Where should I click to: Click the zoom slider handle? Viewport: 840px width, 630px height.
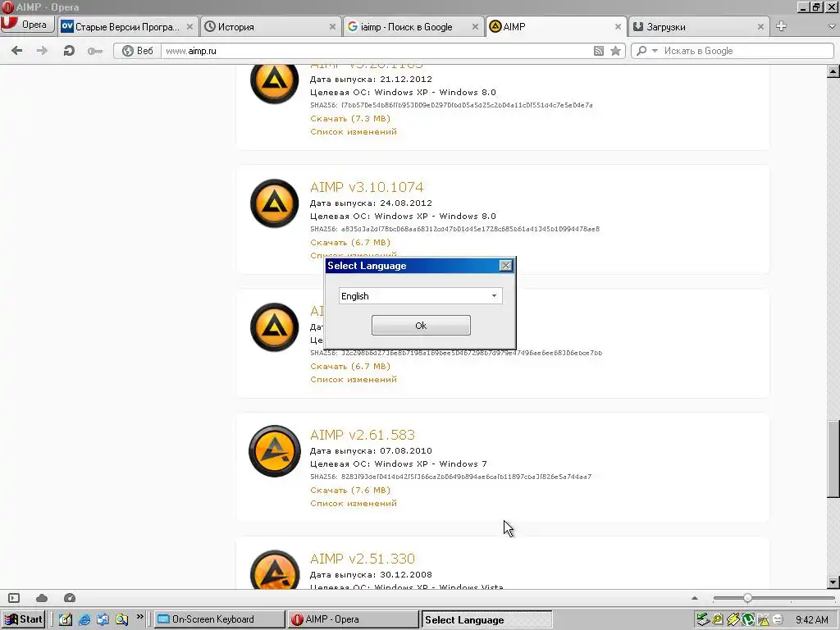747,598
